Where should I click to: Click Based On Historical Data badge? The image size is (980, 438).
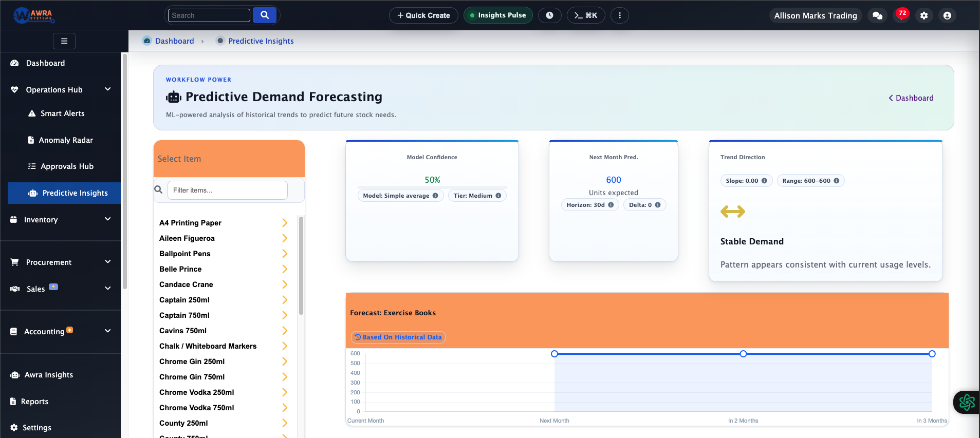(x=398, y=337)
